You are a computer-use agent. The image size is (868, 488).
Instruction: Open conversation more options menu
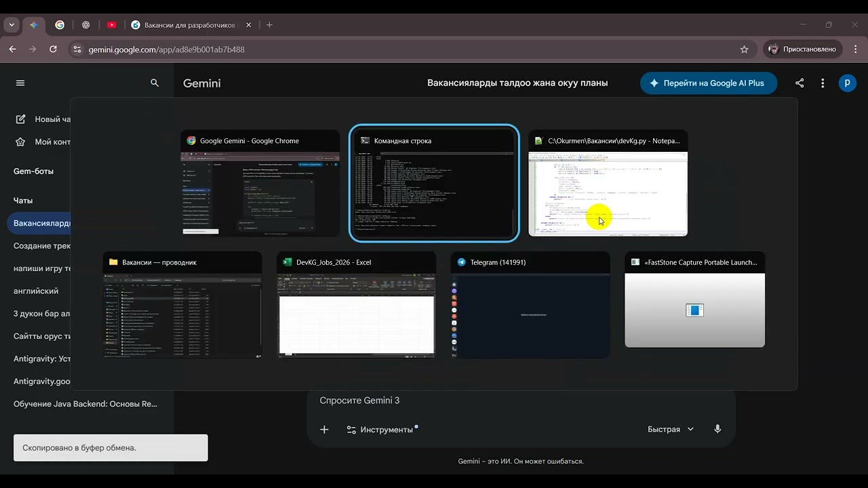(x=823, y=83)
